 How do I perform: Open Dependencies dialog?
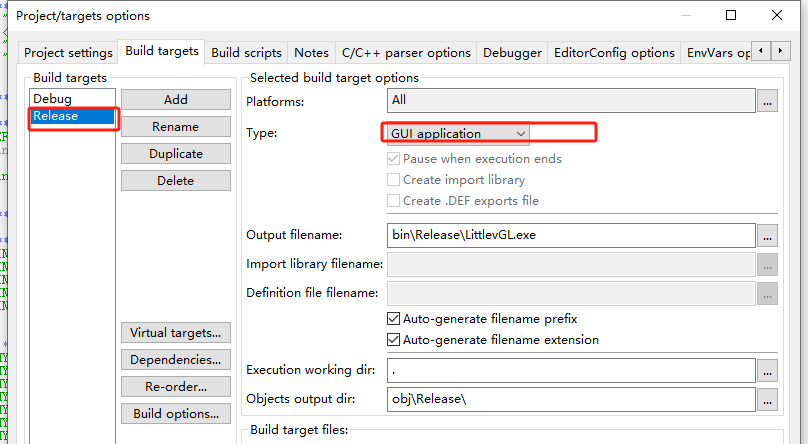coord(176,360)
